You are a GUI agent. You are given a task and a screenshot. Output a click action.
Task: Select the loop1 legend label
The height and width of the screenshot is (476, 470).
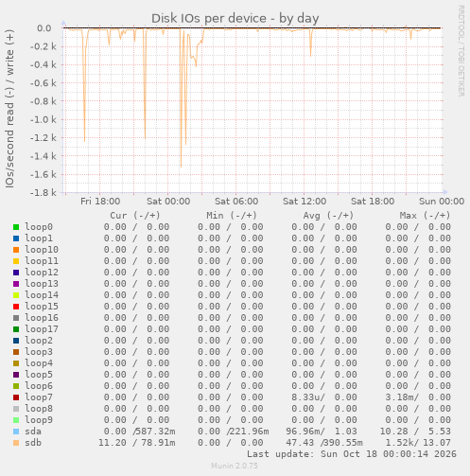tap(39, 238)
